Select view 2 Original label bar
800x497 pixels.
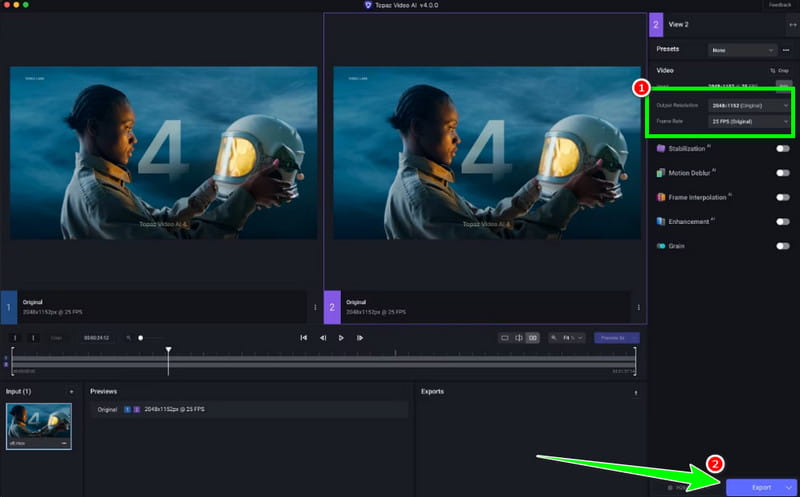(477, 307)
